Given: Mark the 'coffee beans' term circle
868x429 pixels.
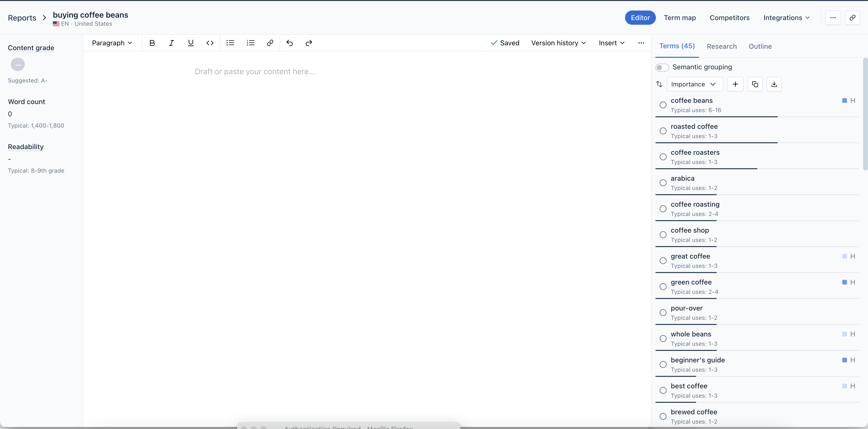Looking at the screenshot, I should click(x=663, y=105).
